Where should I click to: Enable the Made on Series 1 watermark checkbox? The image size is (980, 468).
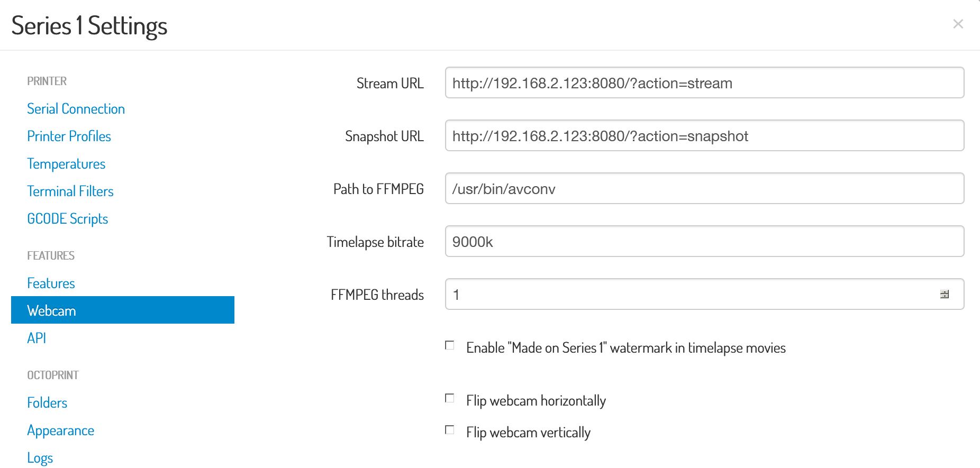click(450, 345)
